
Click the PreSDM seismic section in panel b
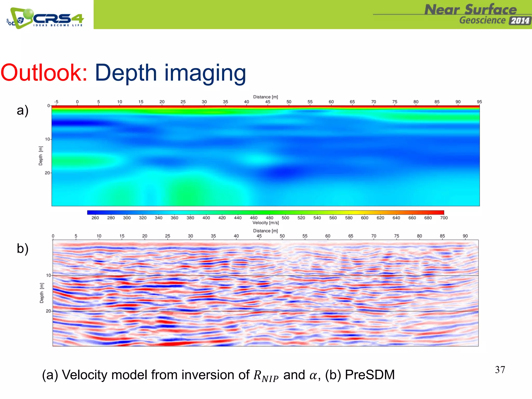(265, 293)
